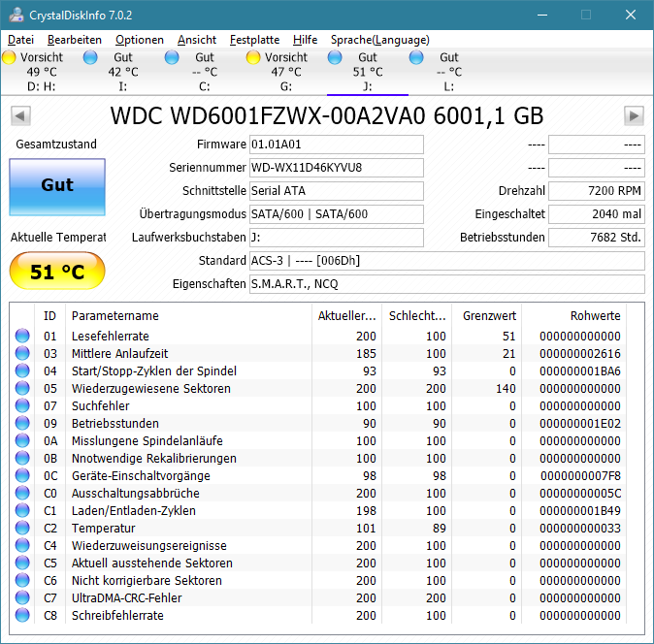Click raw value 00000000005C
This screenshot has height=644, width=654.
(x=580, y=494)
